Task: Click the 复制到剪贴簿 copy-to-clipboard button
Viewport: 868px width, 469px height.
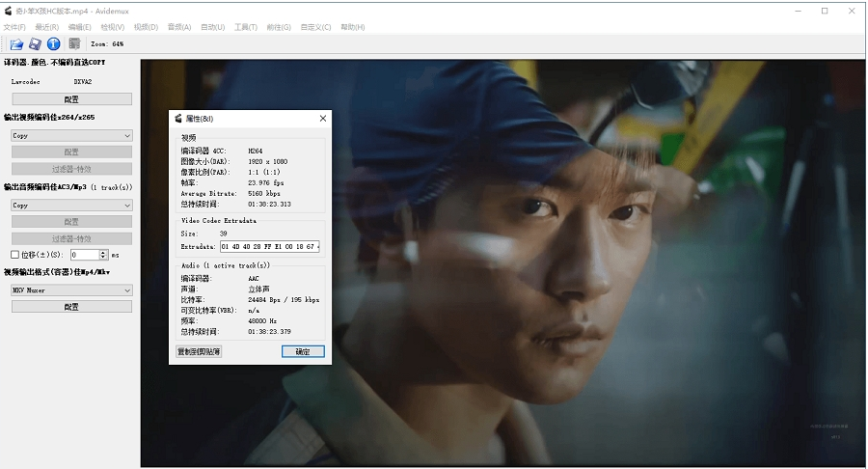Action: point(199,351)
